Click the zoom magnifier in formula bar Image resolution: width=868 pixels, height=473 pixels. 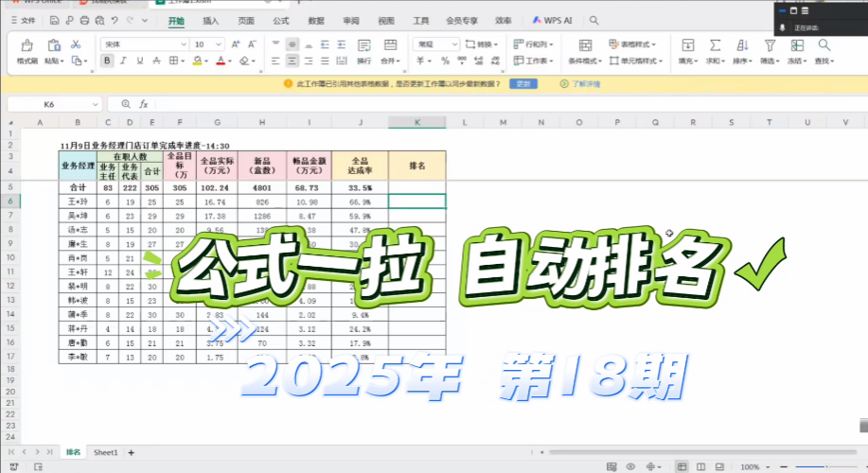(x=126, y=104)
